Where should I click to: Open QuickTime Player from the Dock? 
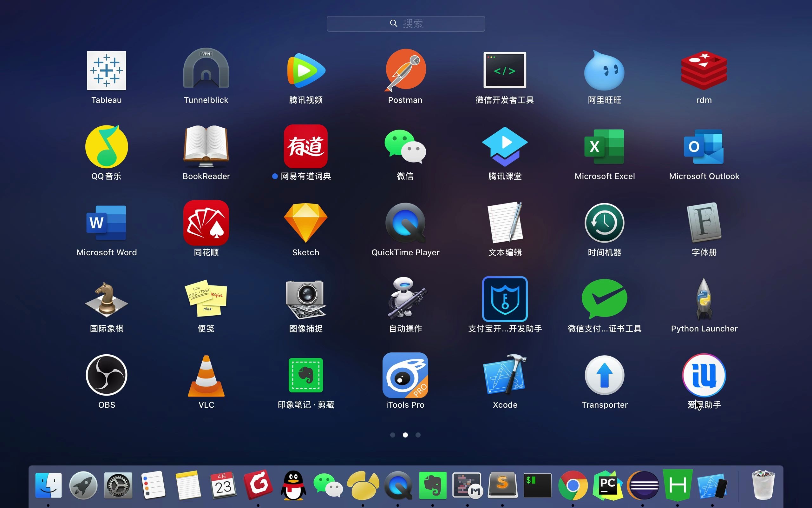(x=398, y=485)
